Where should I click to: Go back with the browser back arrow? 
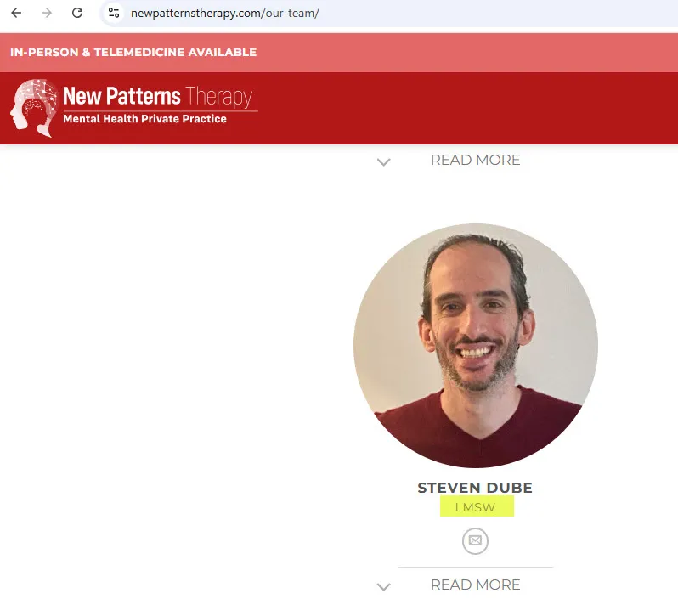point(16,13)
